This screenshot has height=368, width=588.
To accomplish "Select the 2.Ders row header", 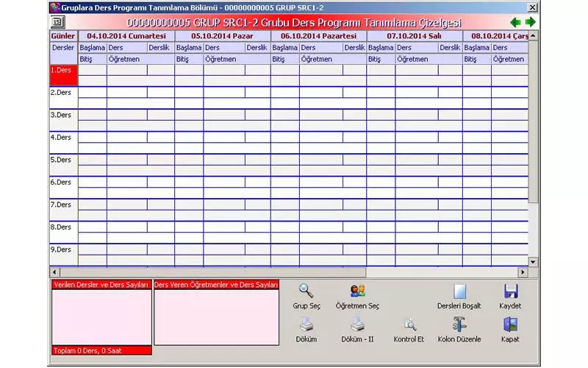I will pyautogui.click(x=63, y=98).
